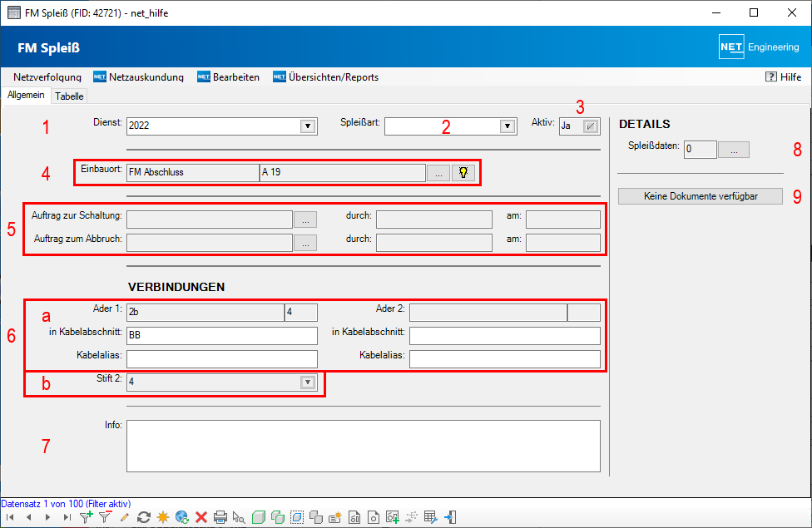Go to the previous record
This screenshot has height=528, width=812.
29,516
